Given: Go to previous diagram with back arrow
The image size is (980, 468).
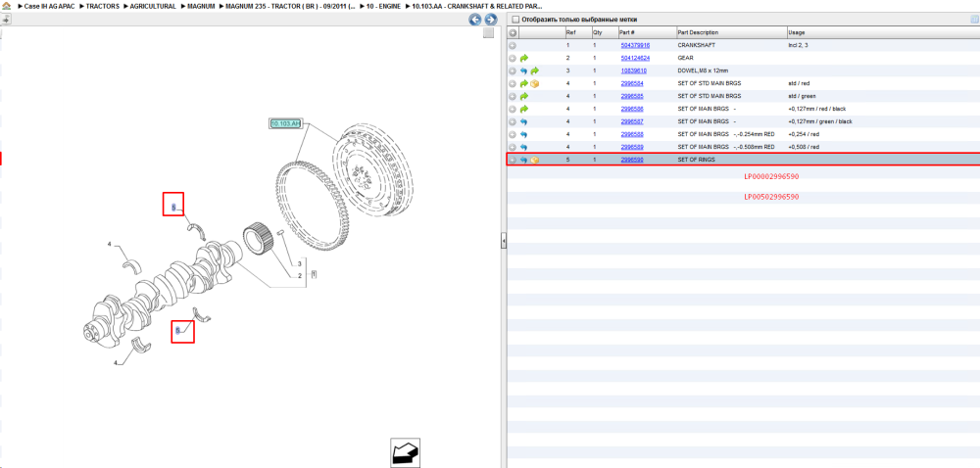Looking at the screenshot, I should (475, 20).
